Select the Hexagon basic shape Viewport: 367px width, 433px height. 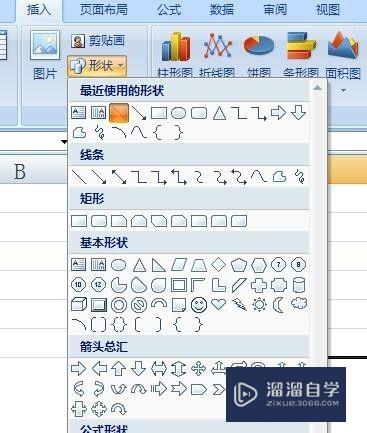coord(259,265)
